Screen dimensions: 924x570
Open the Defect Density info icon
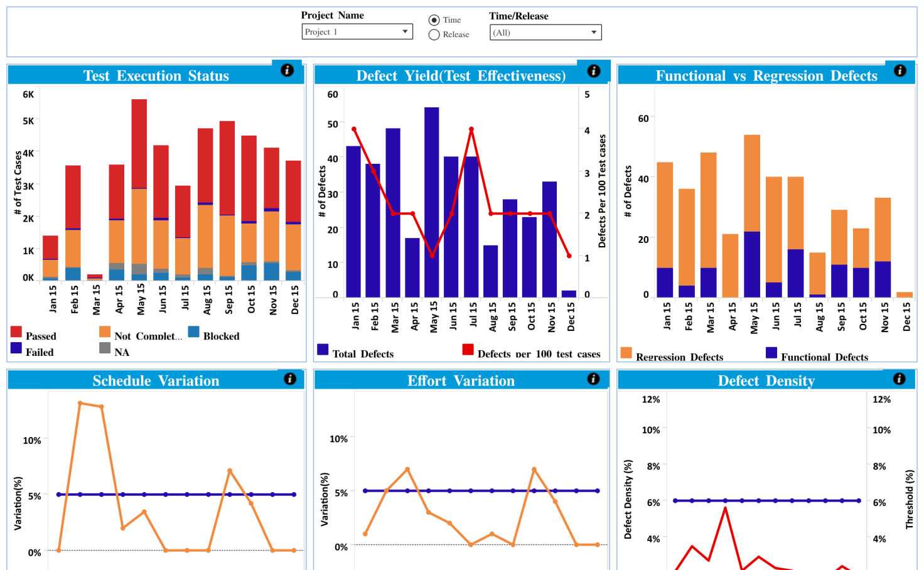(x=900, y=379)
